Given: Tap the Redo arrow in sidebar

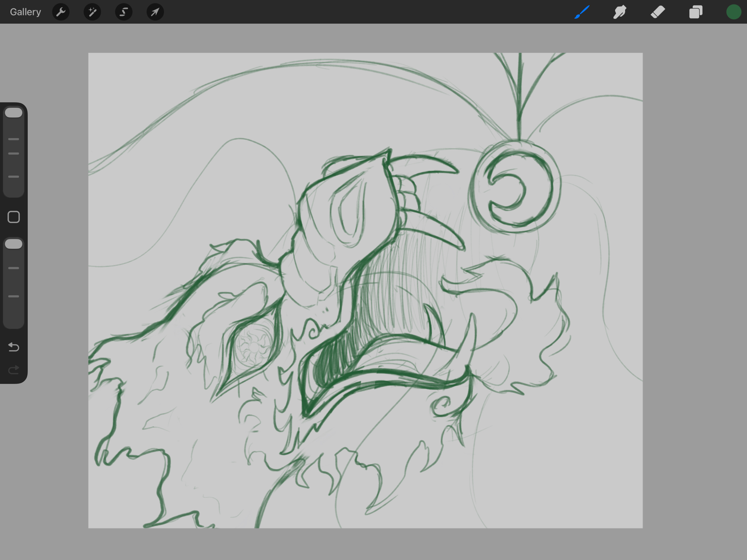Looking at the screenshot, I should (14, 370).
